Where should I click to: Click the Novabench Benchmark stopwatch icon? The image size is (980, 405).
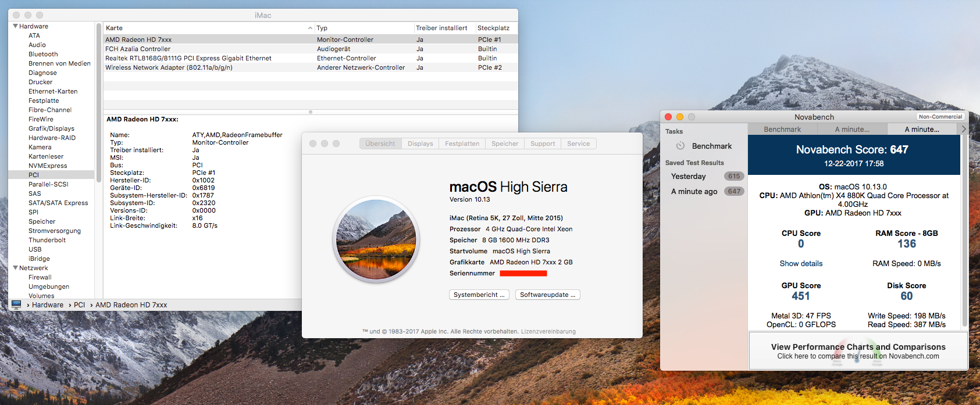[x=680, y=146]
